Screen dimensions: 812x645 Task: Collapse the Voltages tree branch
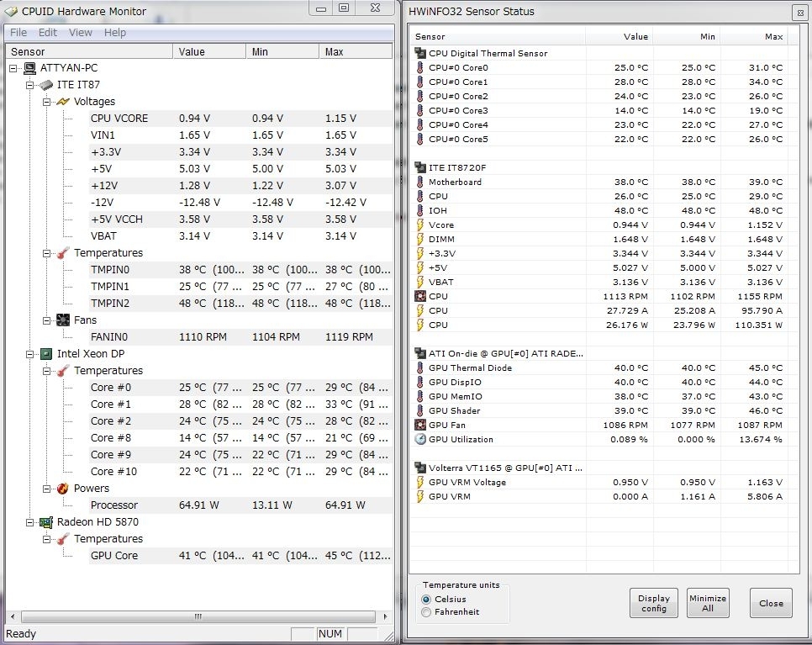[47, 102]
